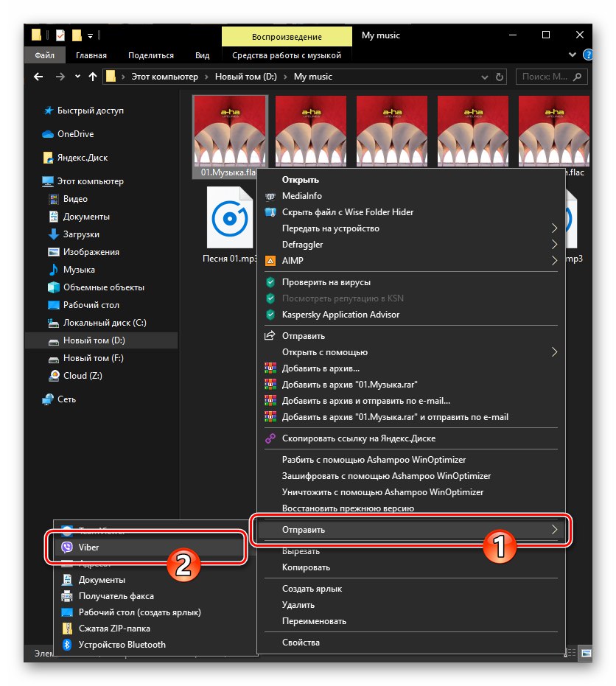Open the quick access toolbar customize dropdown
The height and width of the screenshot is (686, 616).
[90, 36]
